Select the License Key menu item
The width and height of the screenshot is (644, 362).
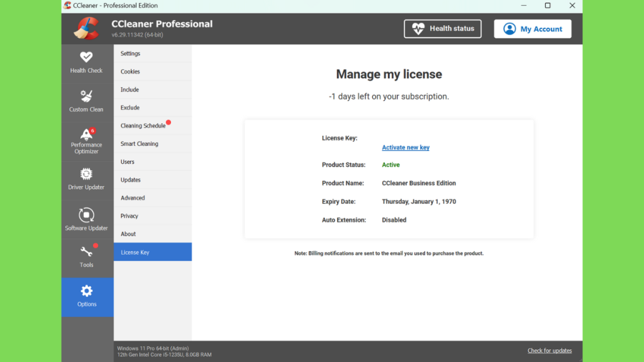153,252
